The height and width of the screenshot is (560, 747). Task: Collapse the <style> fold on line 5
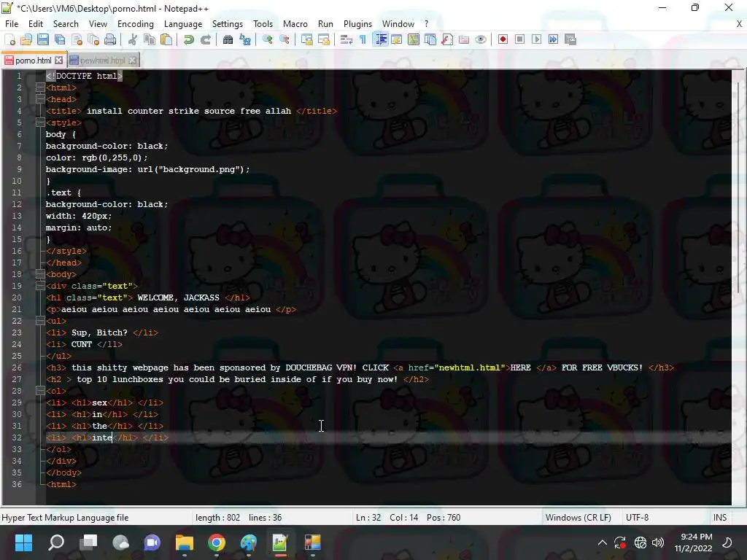[40, 122]
